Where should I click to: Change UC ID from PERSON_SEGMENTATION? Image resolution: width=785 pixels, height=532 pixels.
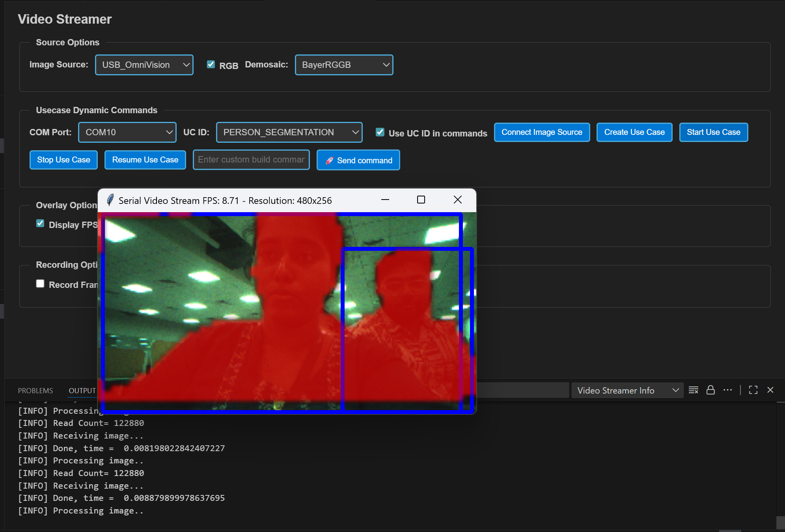[x=289, y=132]
